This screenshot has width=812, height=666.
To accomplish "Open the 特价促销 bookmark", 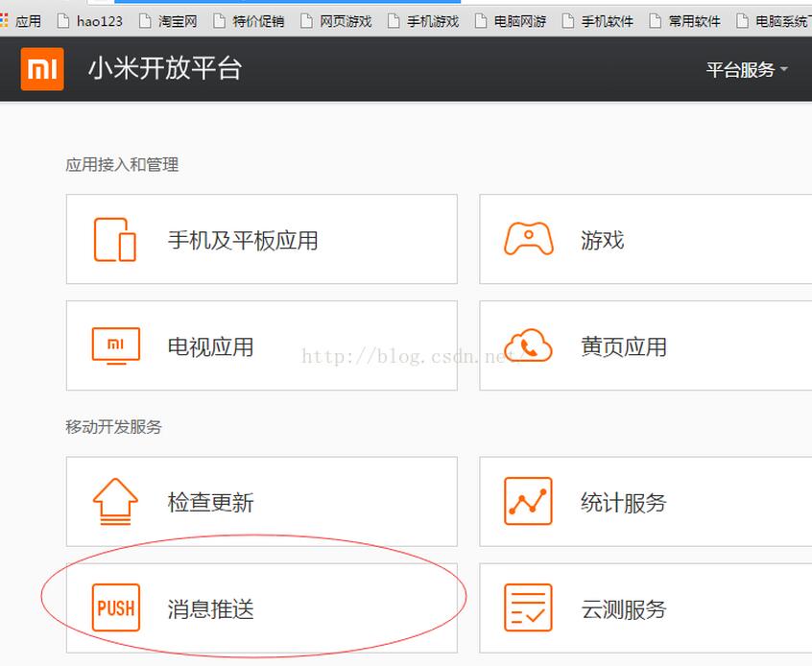I will (250, 21).
